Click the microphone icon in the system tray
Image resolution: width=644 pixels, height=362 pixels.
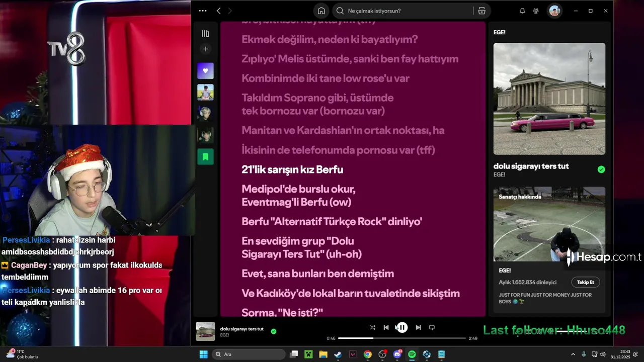tap(584, 354)
